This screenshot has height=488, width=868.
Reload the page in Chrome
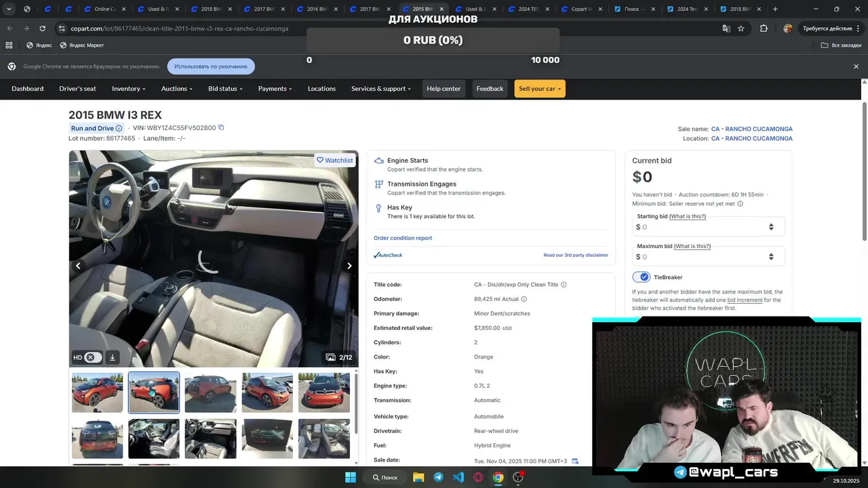click(x=42, y=28)
